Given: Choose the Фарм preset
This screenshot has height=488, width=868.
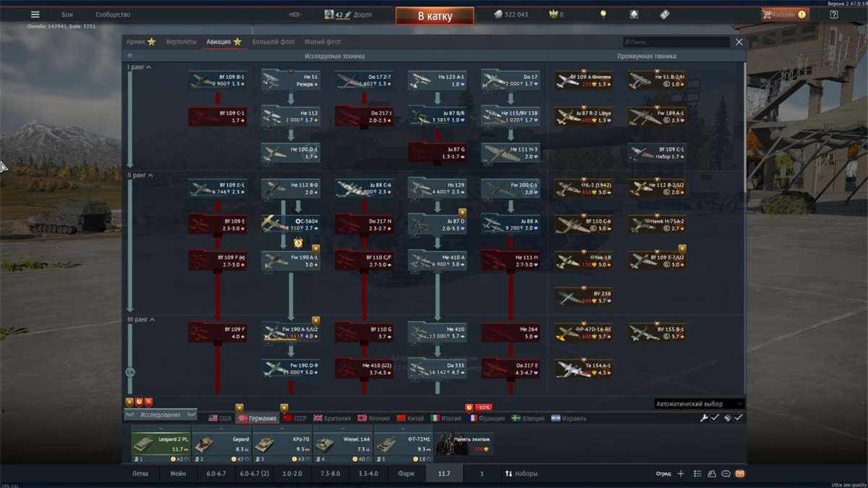Looking at the screenshot, I should [406, 474].
